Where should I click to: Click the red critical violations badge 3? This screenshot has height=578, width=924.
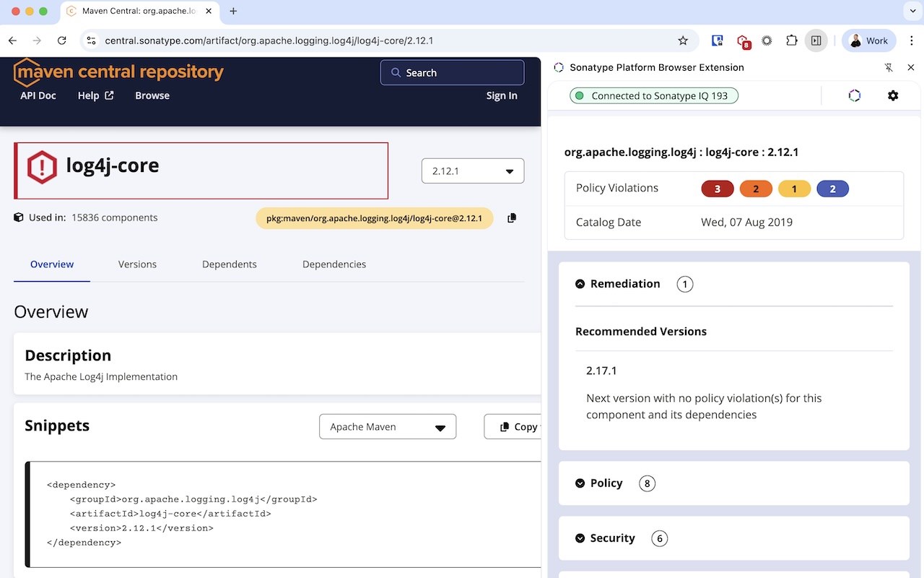pyautogui.click(x=718, y=189)
